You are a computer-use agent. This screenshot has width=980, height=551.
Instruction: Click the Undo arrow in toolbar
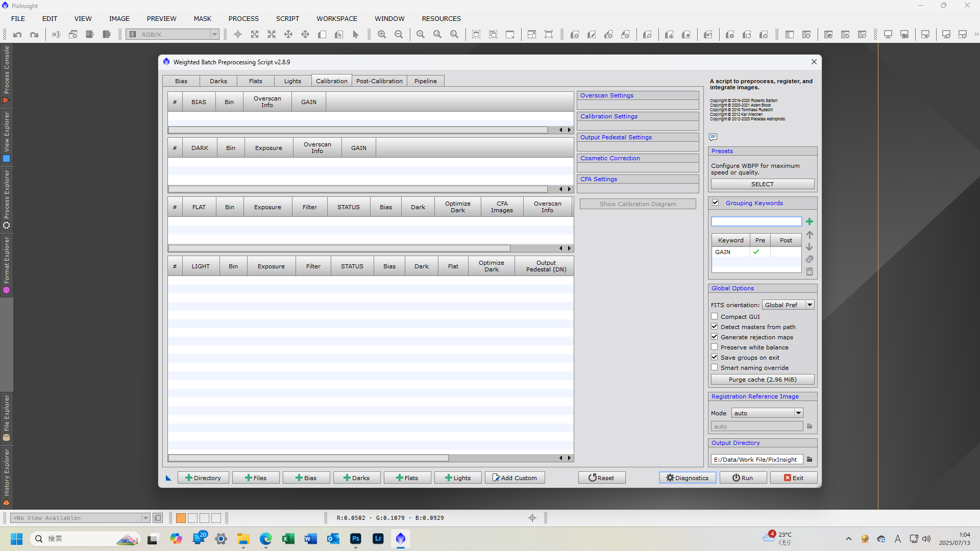coord(17,35)
